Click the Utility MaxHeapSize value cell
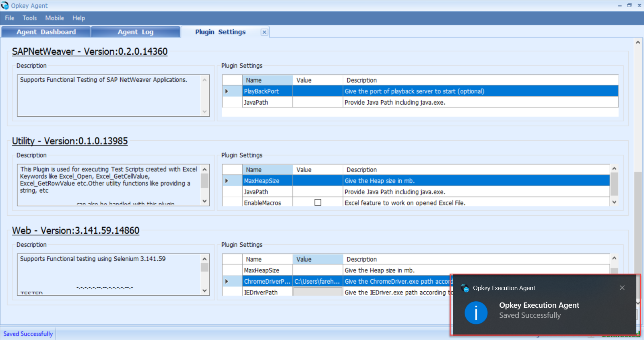Image resolution: width=644 pixels, height=340 pixels. [x=318, y=181]
